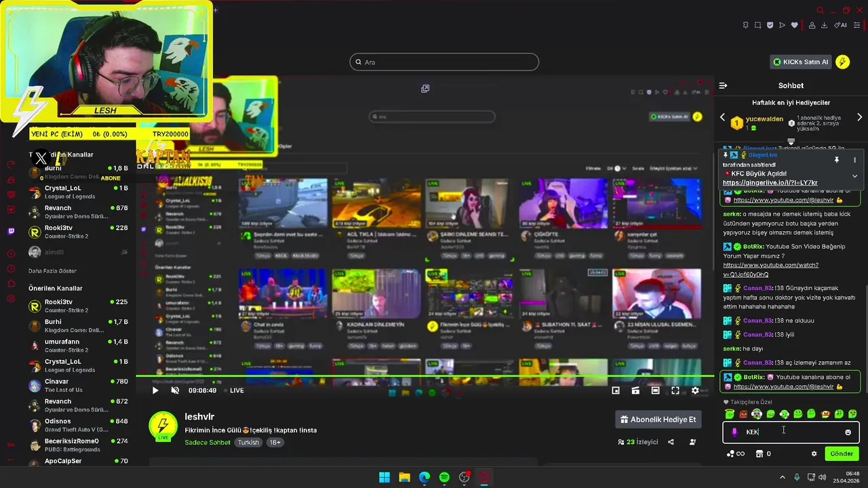
Task: Select the Turkish language tag
Action: pyautogui.click(x=248, y=443)
